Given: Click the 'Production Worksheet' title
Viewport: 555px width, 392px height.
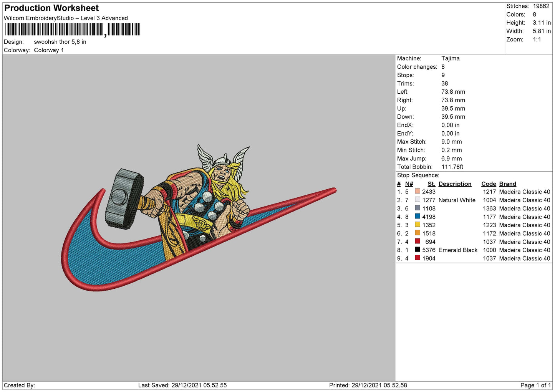Looking at the screenshot, I should tap(51, 8).
